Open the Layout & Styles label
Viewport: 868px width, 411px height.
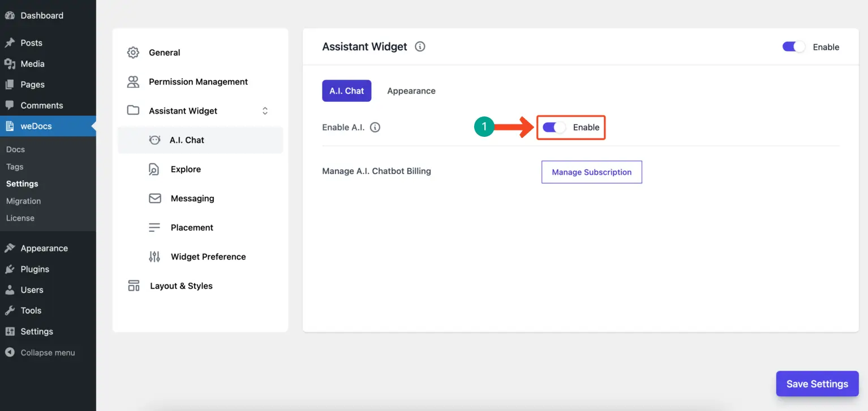[181, 286]
